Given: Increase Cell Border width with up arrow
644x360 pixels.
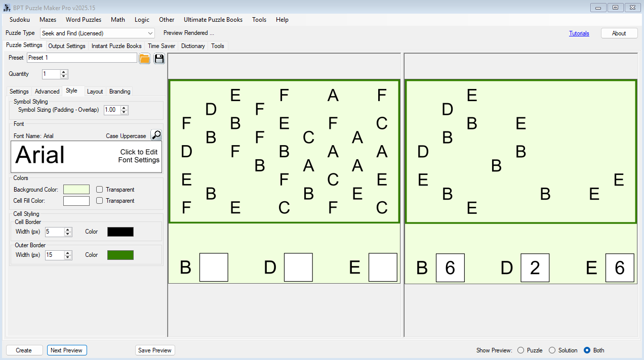Looking at the screenshot, I should [68, 230].
